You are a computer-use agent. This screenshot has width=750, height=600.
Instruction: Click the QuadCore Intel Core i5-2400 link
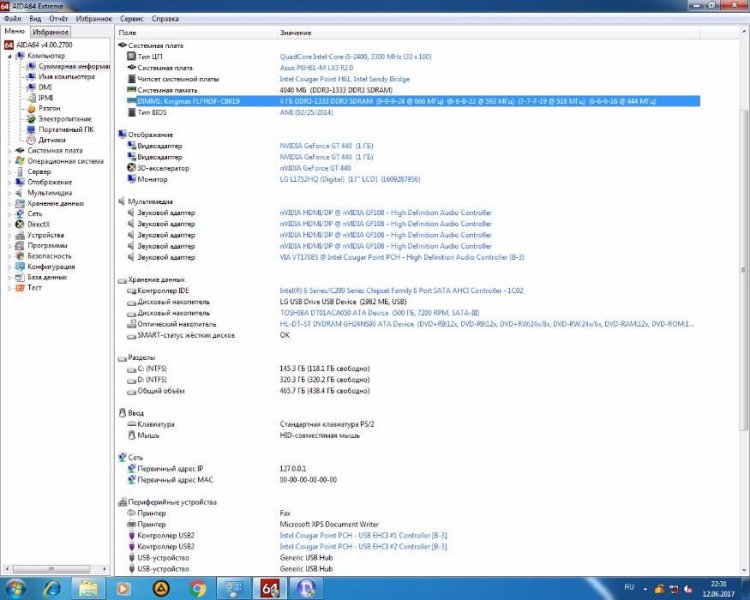click(340, 57)
